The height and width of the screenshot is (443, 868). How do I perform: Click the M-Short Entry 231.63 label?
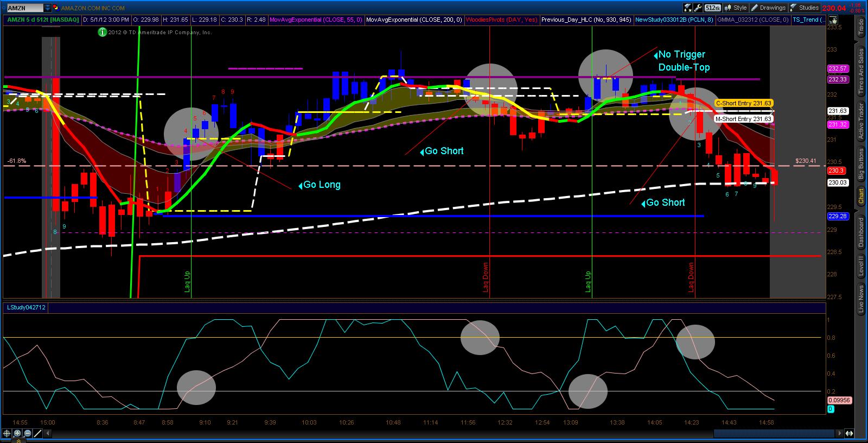pos(743,119)
